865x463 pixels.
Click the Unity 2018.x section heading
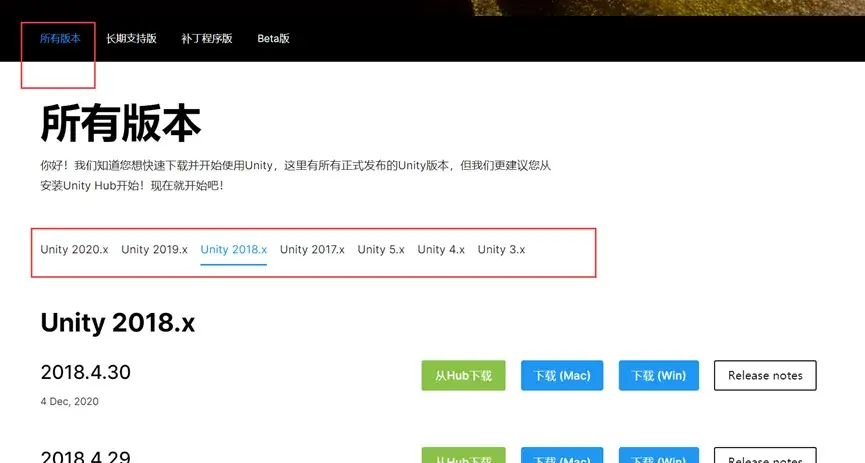(118, 322)
